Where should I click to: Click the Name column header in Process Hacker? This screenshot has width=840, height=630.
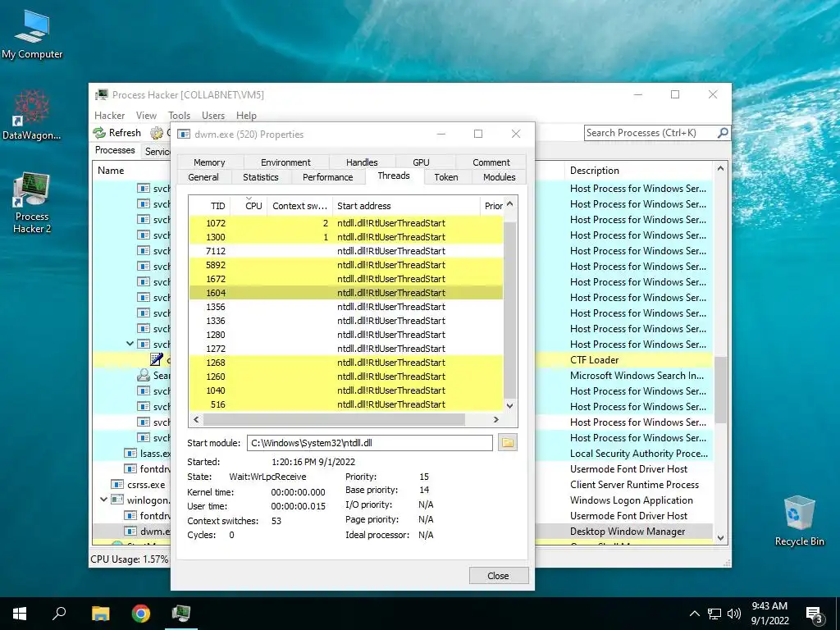[x=132, y=171]
